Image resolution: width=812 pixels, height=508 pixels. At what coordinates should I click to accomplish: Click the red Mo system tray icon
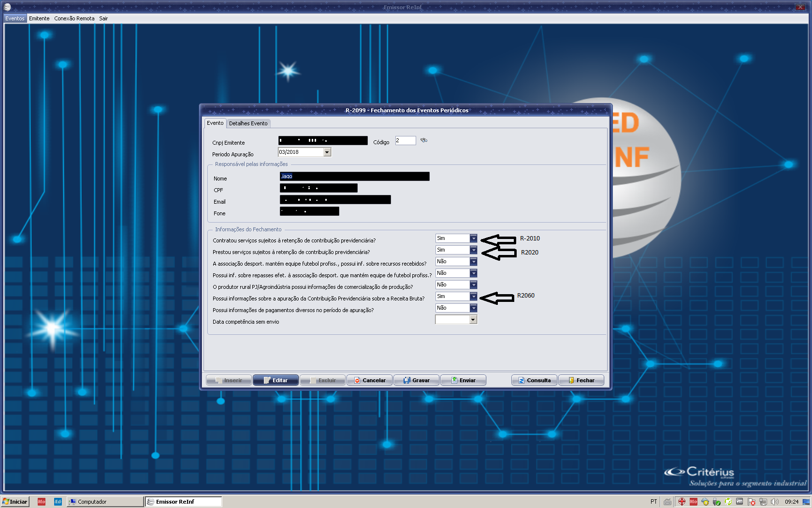[693, 502]
